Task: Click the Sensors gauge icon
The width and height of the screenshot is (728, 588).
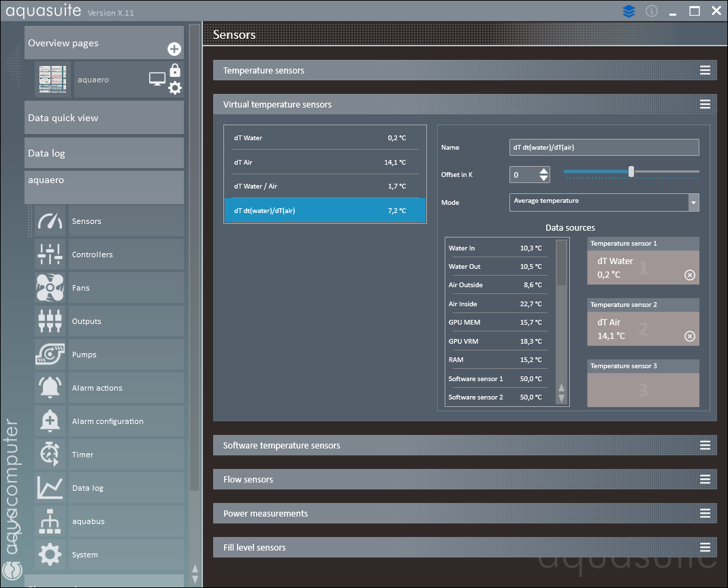Action: pyautogui.click(x=50, y=221)
